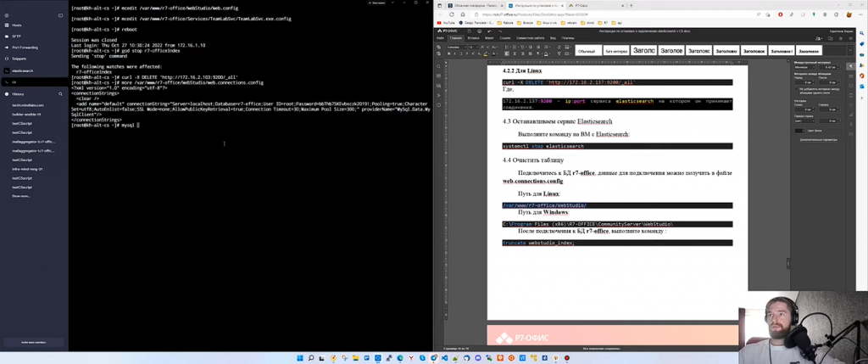Switch to the Плагины ribbon tab
Image resolution: width=868 pixels, height=364 pixels.
coord(568,37)
